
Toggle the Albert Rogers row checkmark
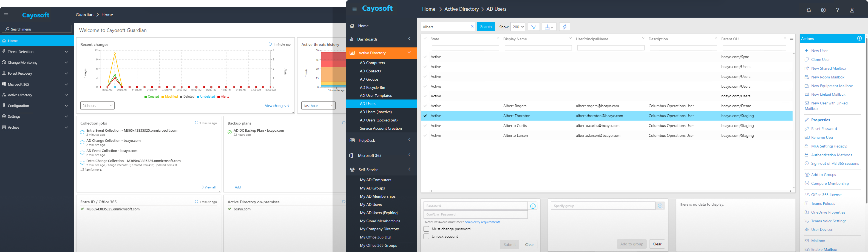(x=425, y=106)
